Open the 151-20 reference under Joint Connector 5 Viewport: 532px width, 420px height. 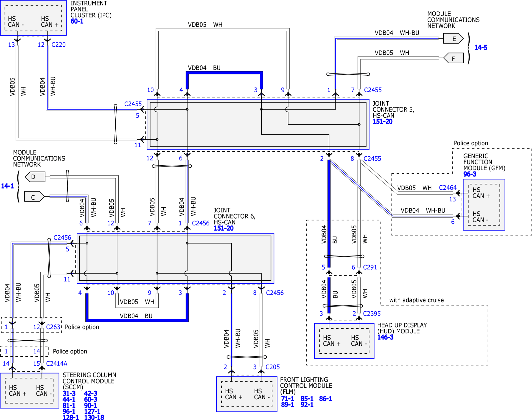coord(383,122)
